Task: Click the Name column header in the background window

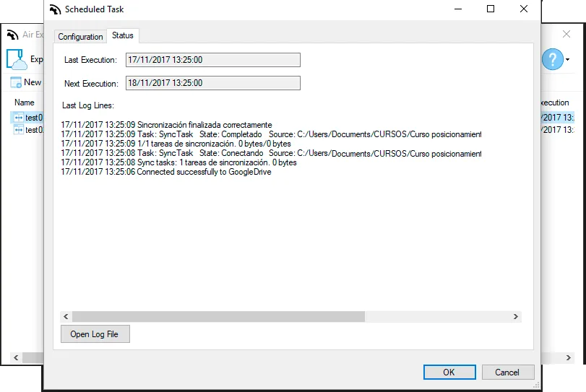Action: 25,103
